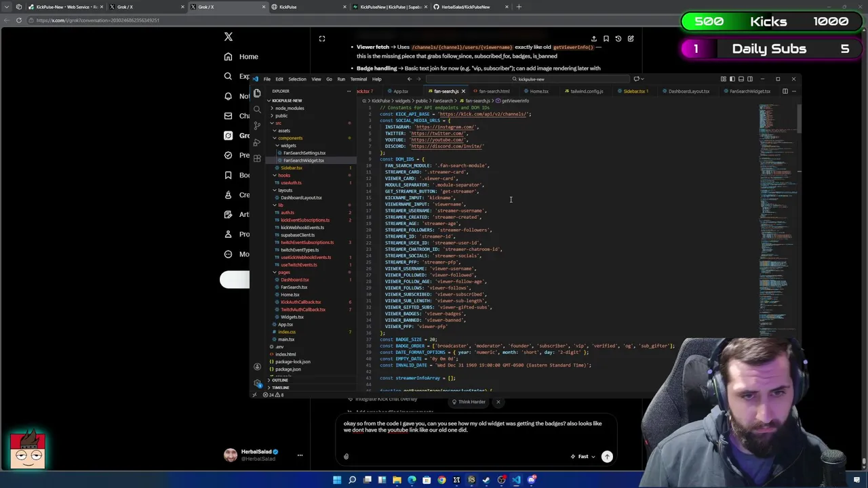
Task: Click the HerbalSalad account button
Action: (x=264, y=455)
